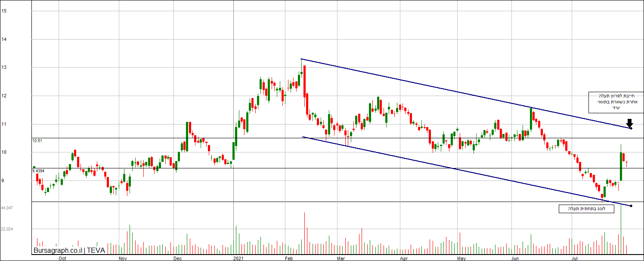Select the 'לונג בתחתית תעלה' annotation box
644x261 pixels.
click(x=586, y=209)
